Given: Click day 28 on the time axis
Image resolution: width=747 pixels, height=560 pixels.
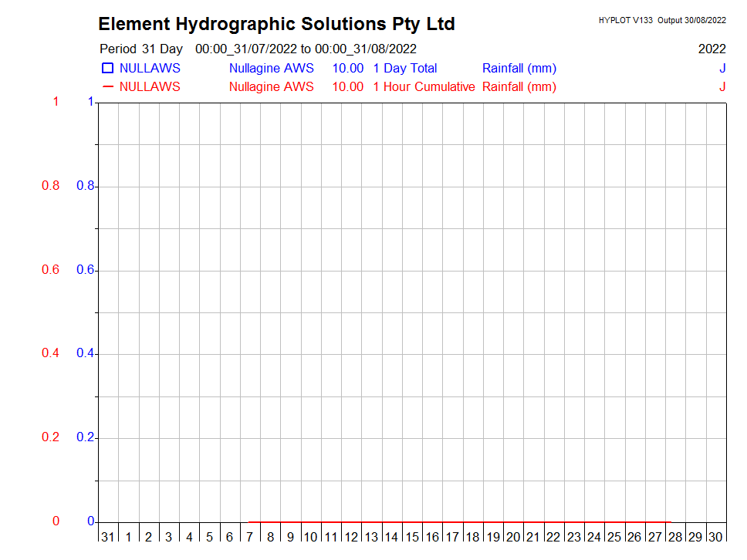Looking at the screenshot, I should pos(675,537).
